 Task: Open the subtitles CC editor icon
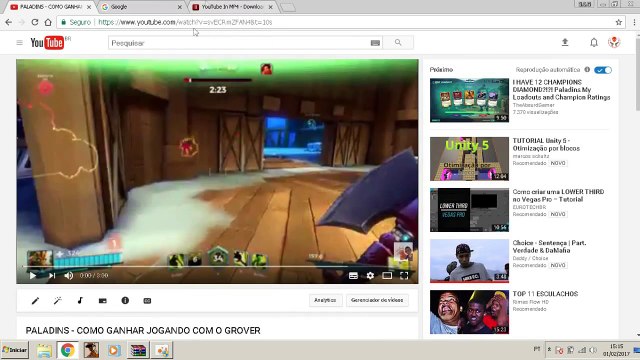pyautogui.click(x=147, y=301)
